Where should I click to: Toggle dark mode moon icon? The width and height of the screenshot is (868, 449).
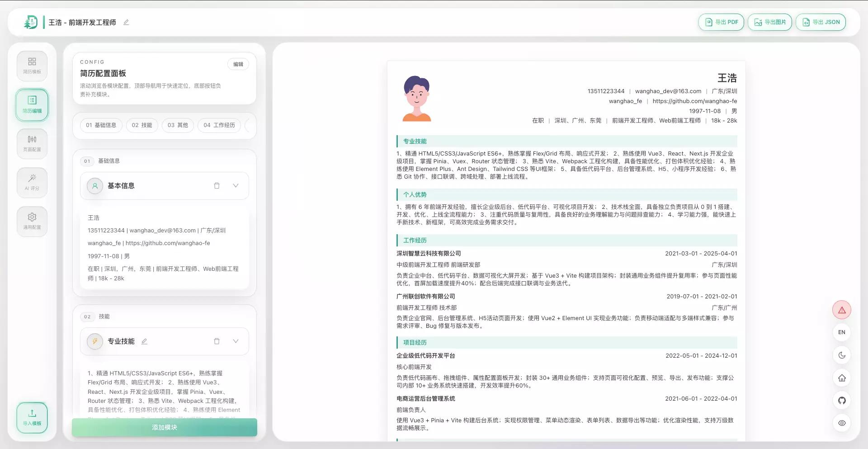tap(842, 355)
